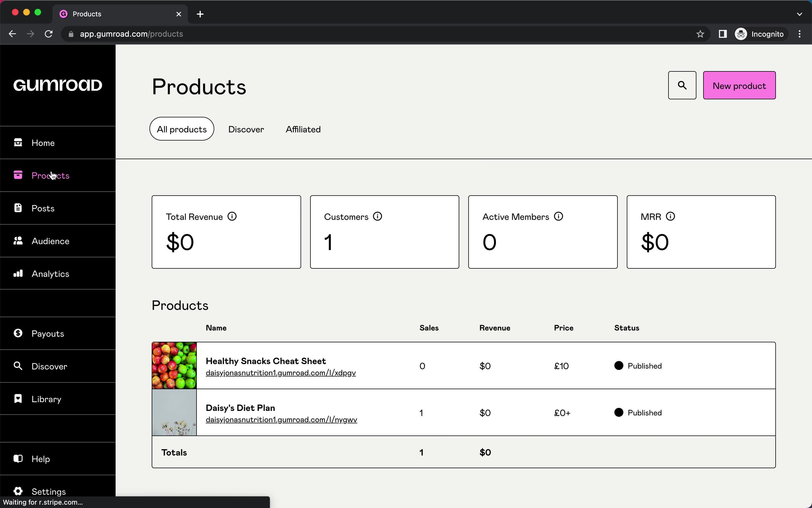Click info icon next to Total Revenue
Screen dimensions: 812x508
(x=232, y=216)
